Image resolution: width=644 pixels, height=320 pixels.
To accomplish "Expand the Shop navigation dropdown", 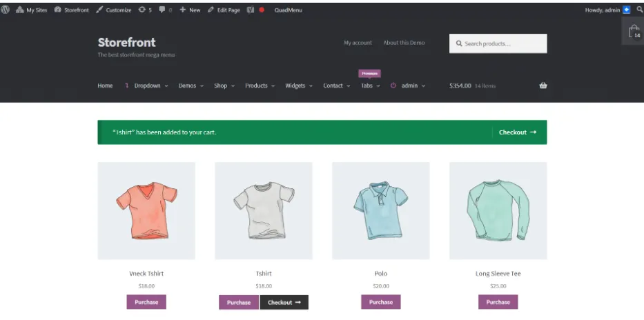I will point(224,86).
